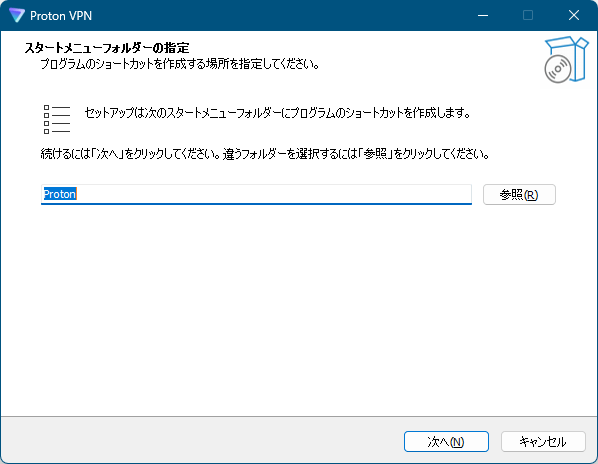The height and width of the screenshot is (464, 598).
Task: Cancel installation using キャンセル button
Action: click(x=543, y=442)
